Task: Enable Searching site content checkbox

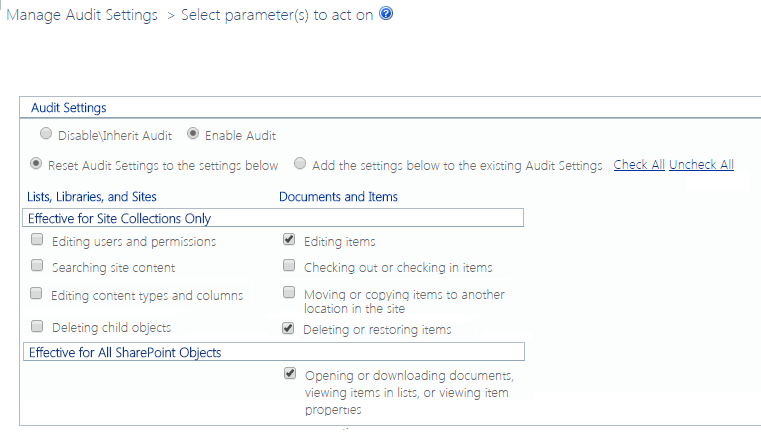Action: (37, 266)
